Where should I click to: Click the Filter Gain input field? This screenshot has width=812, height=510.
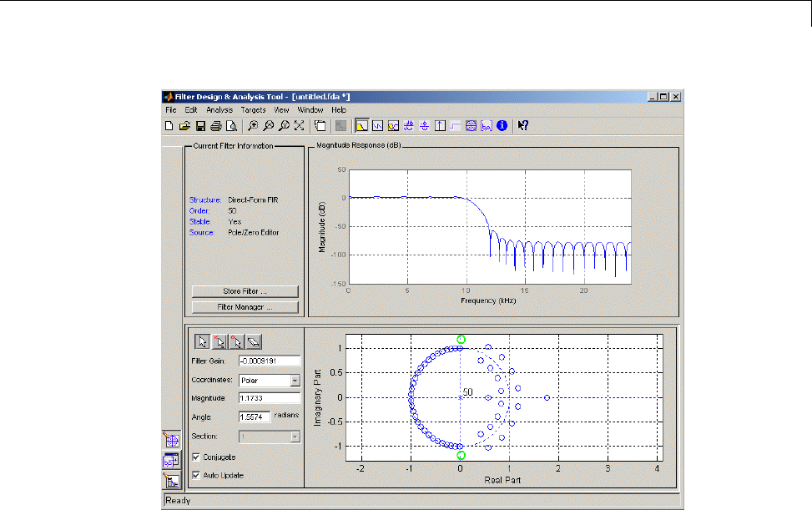point(269,361)
